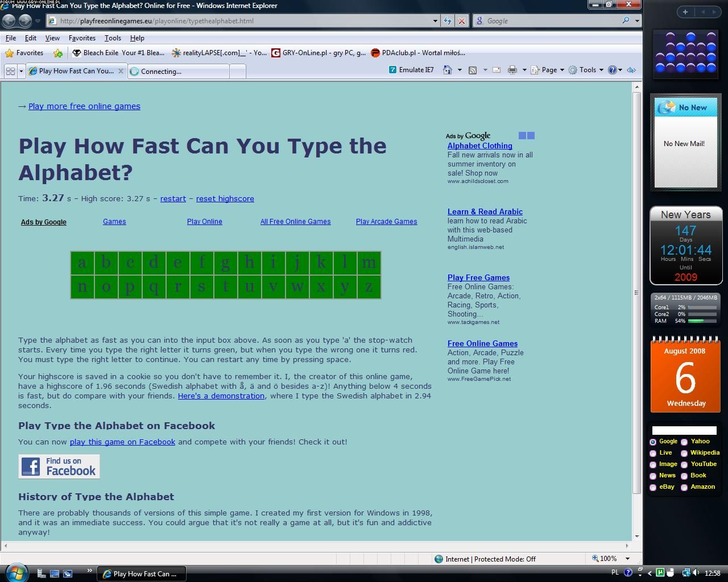The width and height of the screenshot is (728, 582).
Task: Click the Read Mail envelope icon
Action: pyautogui.click(x=497, y=70)
